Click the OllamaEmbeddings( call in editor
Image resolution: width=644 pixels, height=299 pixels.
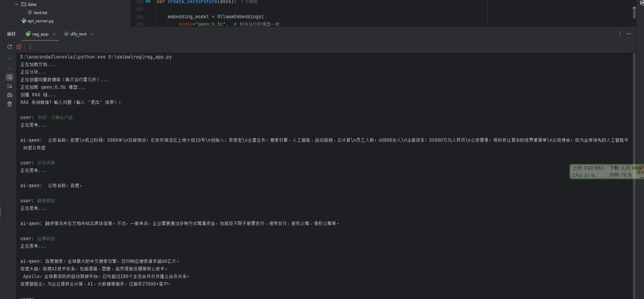click(x=241, y=17)
